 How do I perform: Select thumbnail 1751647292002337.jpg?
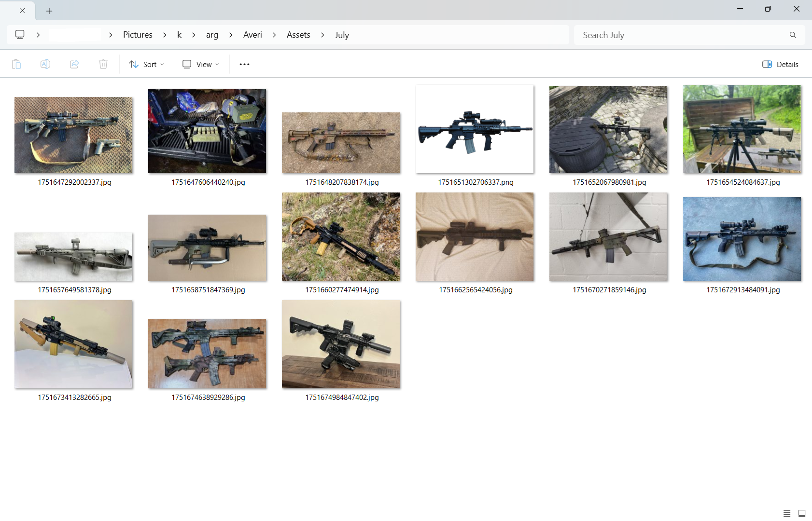[73, 135]
